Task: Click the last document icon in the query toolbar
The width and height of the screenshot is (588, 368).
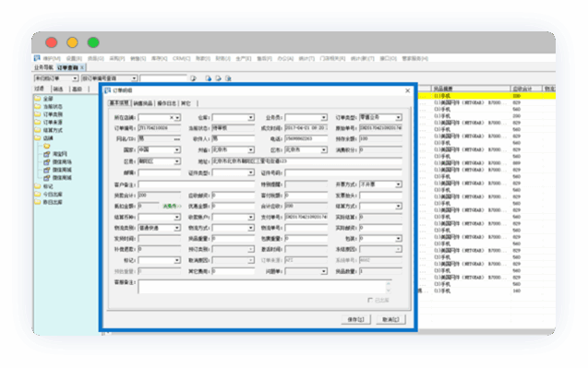Action: coord(228,78)
